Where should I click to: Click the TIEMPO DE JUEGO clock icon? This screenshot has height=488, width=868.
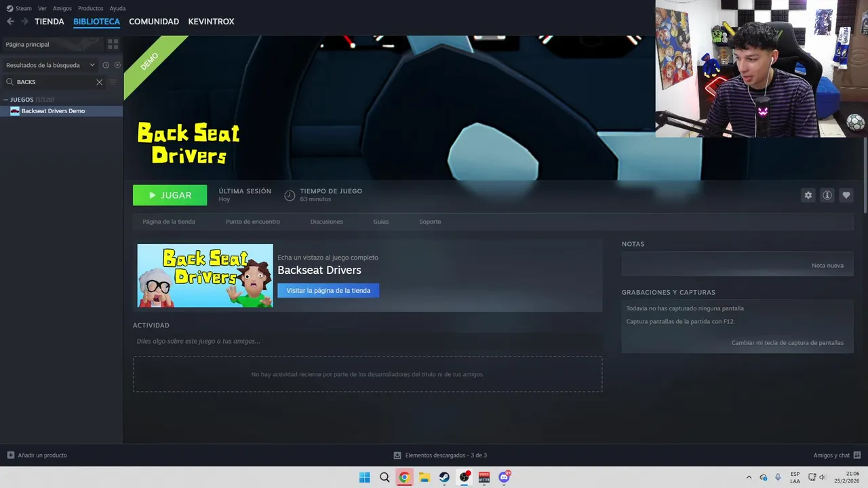point(290,195)
